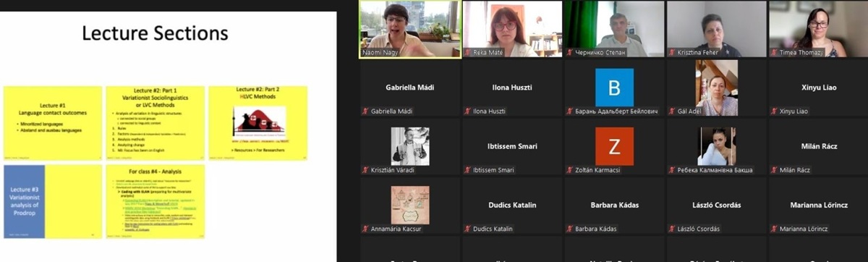Image resolution: width=868 pixels, height=262 pixels.
Task: Click the orange Z avatar for Zoltán Karmacsi
Action: pyautogui.click(x=614, y=146)
